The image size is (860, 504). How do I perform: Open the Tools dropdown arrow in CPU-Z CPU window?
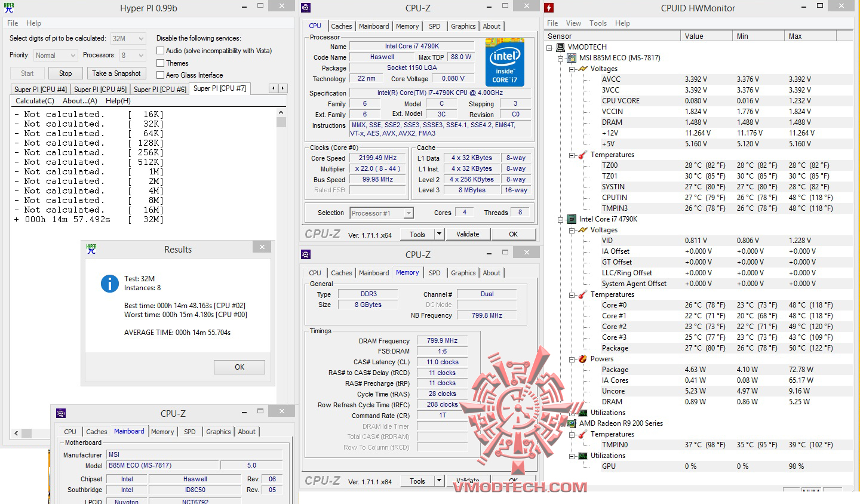tap(440, 234)
